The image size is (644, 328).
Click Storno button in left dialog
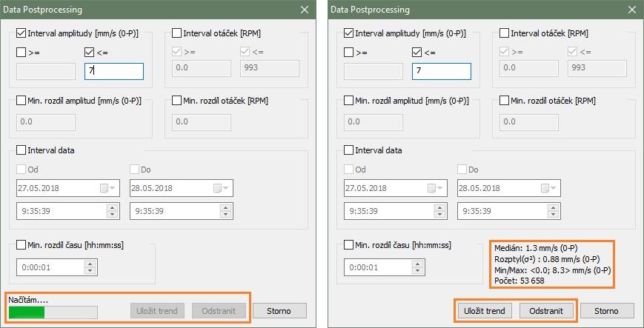tap(279, 311)
